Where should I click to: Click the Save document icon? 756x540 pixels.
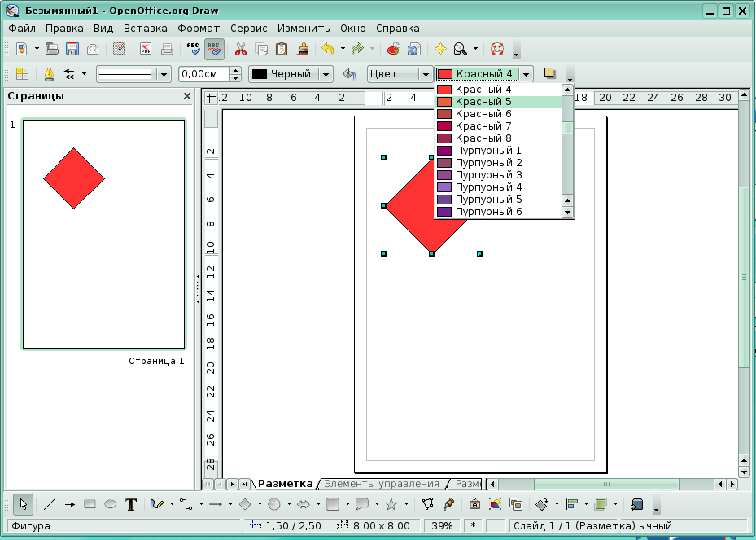pyautogui.click(x=72, y=49)
